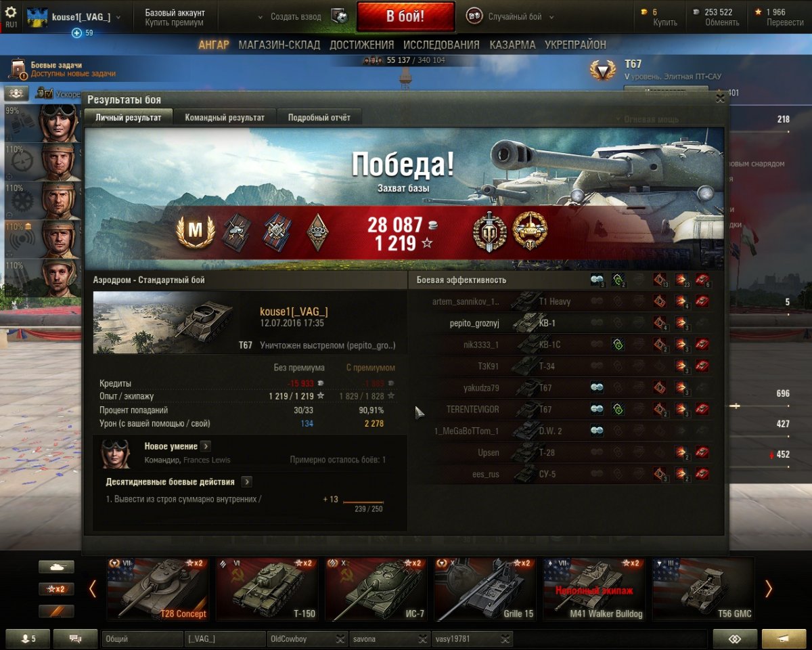Click the platoon icon next to Создать взвод
The image size is (812, 650).
pyautogui.click(x=340, y=17)
